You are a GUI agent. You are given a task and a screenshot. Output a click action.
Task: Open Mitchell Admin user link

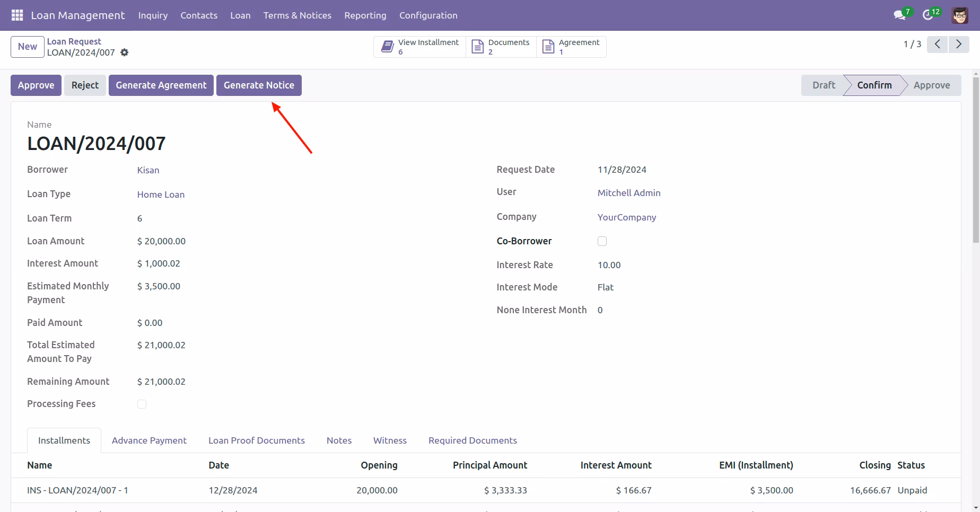[x=629, y=193]
